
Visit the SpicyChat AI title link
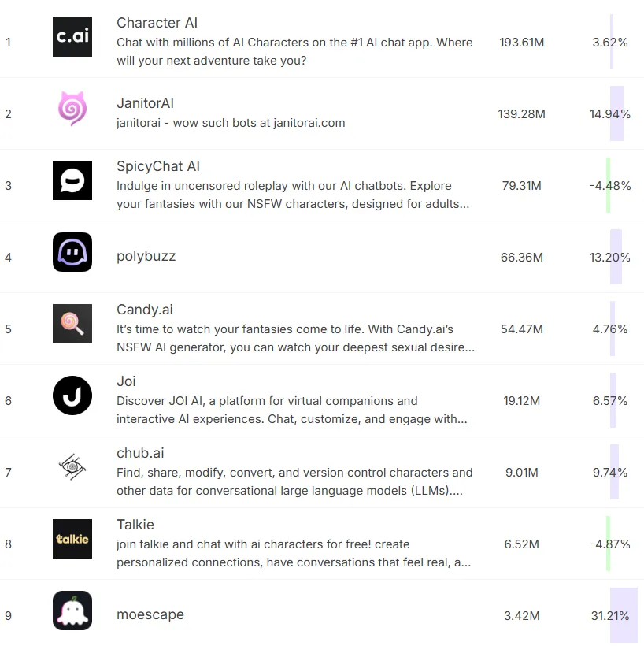point(158,166)
